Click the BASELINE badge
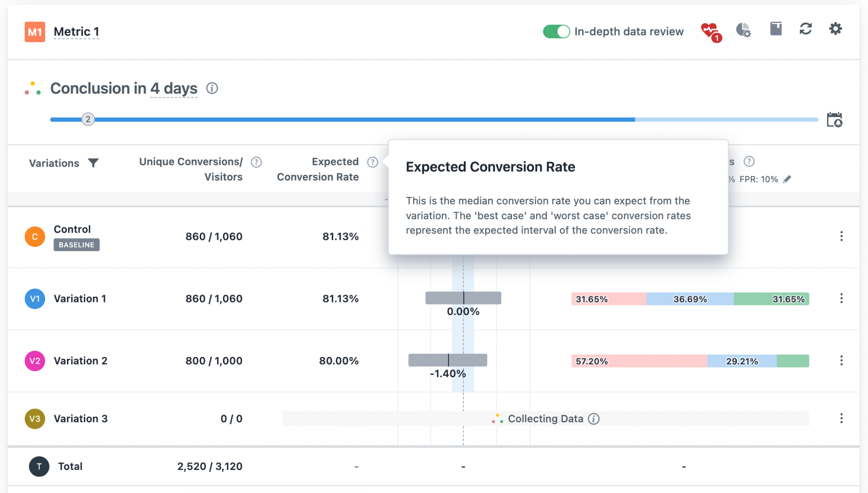The height and width of the screenshot is (493, 868). point(76,245)
